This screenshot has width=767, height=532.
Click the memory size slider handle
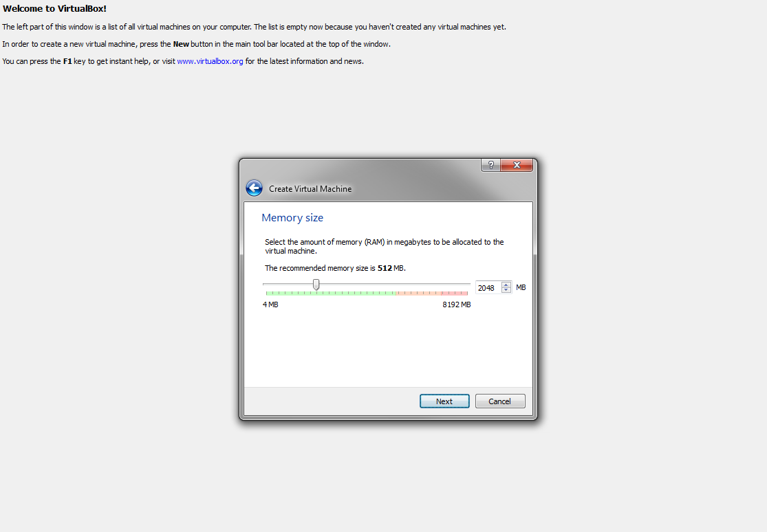[315, 284]
